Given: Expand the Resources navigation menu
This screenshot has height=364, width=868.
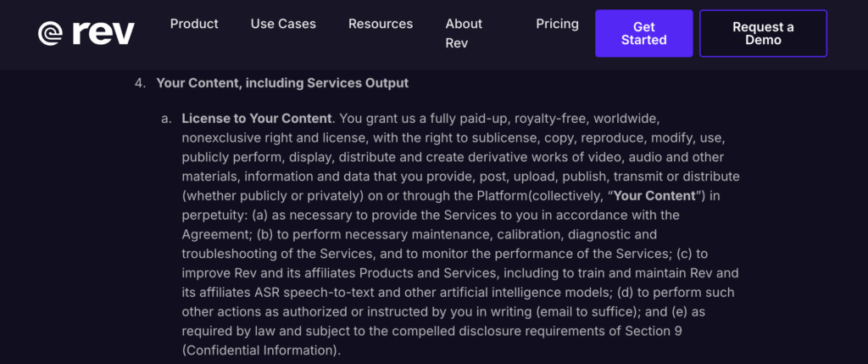Looking at the screenshot, I should pos(381,24).
